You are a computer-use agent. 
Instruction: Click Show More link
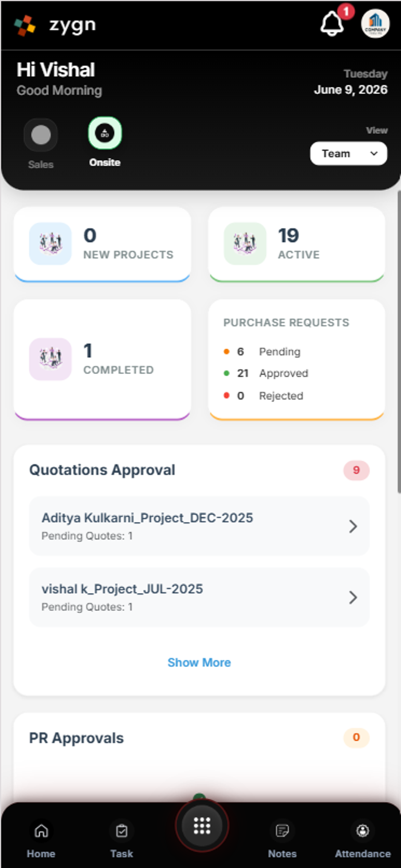[199, 662]
